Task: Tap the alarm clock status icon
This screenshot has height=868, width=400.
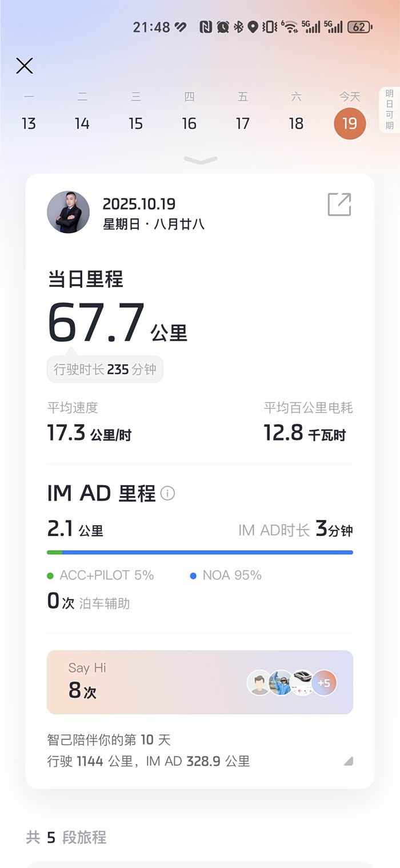Action: coord(223,27)
